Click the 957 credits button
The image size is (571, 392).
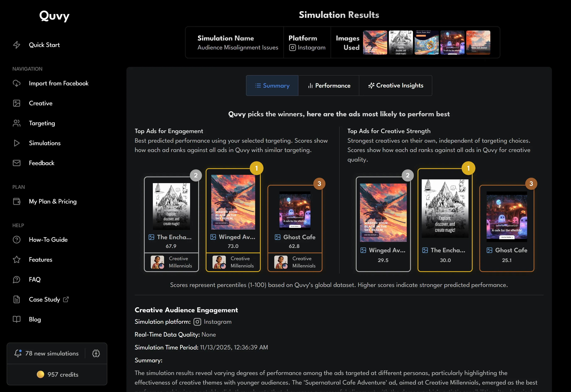coord(57,374)
